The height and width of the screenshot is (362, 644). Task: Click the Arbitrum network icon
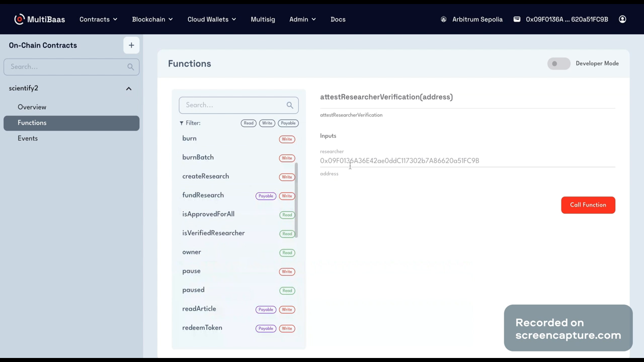444,19
